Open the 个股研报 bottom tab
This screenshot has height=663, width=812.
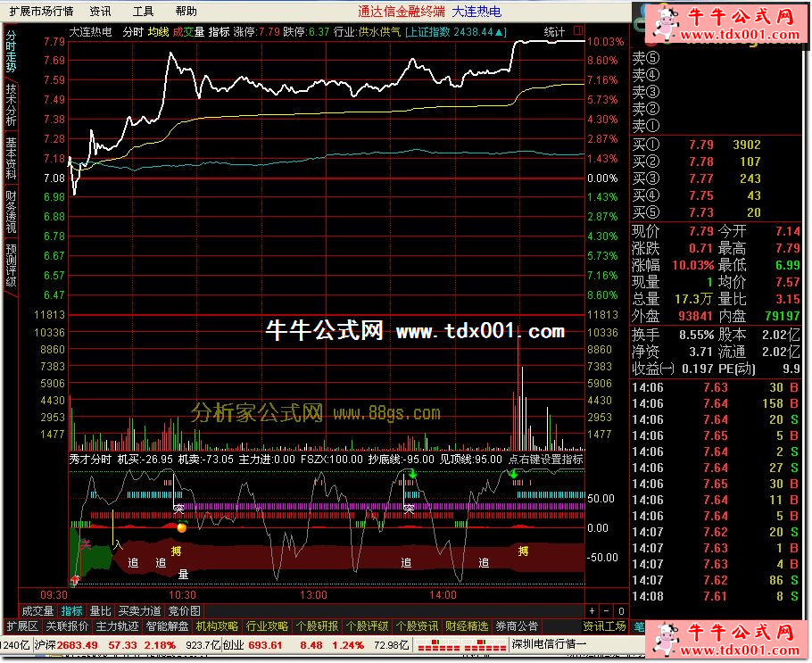(317, 626)
